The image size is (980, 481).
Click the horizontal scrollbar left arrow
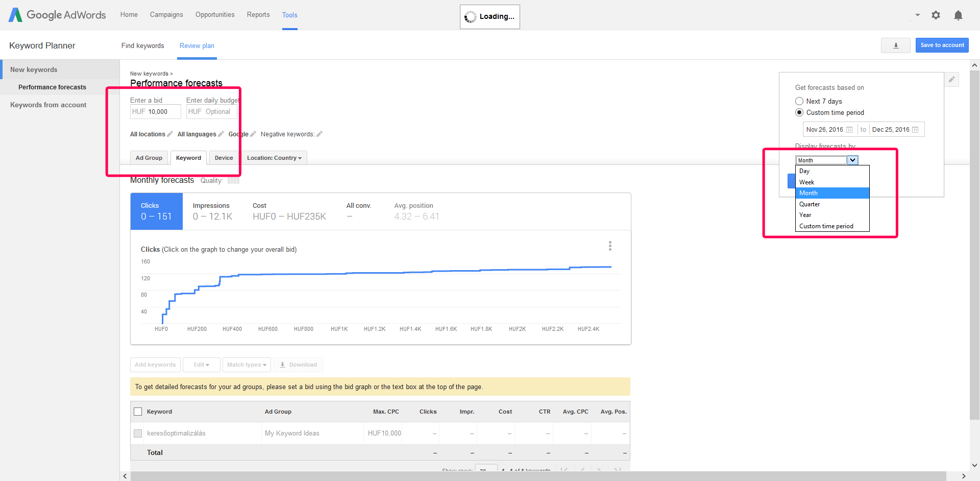click(x=125, y=476)
